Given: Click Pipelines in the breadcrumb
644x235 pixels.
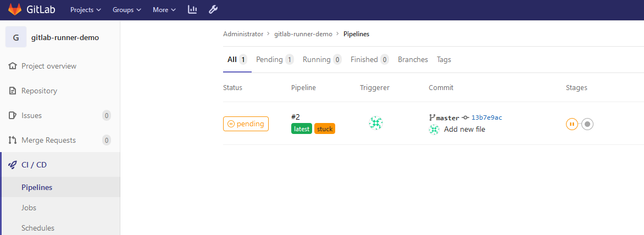Looking at the screenshot, I should pos(356,34).
